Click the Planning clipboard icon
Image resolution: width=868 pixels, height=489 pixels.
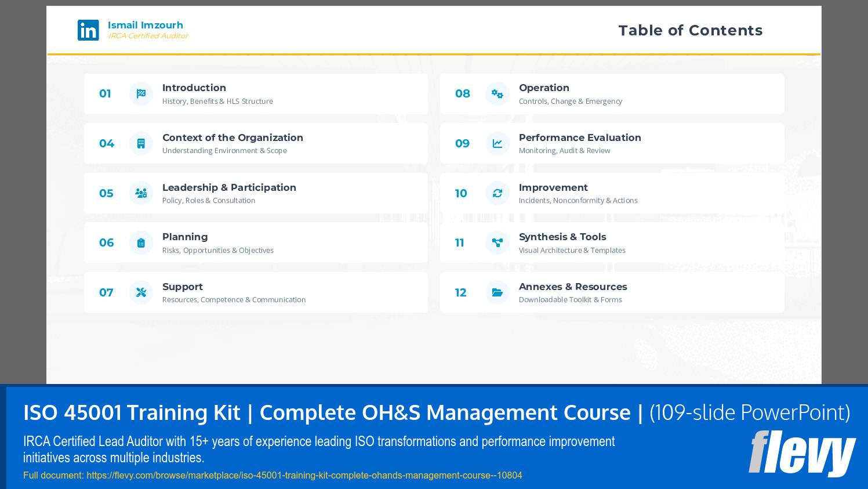[x=140, y=242]
